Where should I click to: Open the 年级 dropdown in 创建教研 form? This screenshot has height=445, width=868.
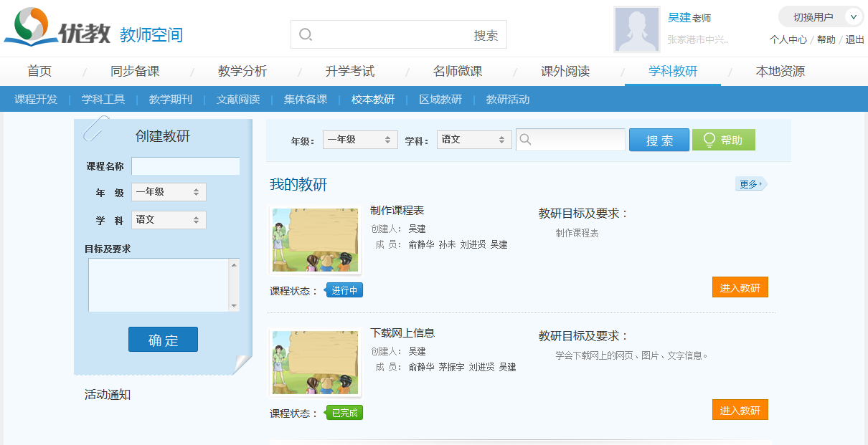click(x=169, y=192)
